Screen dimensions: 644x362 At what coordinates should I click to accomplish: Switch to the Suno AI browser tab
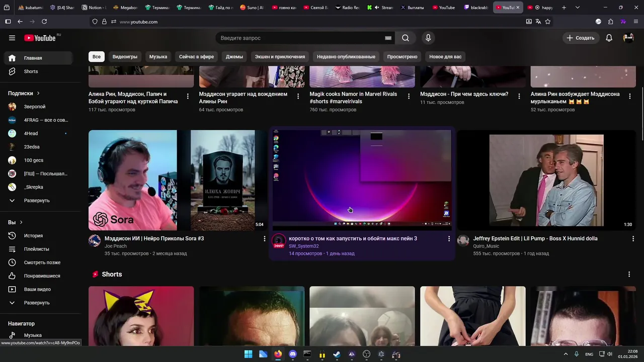(x=252, y=8)
